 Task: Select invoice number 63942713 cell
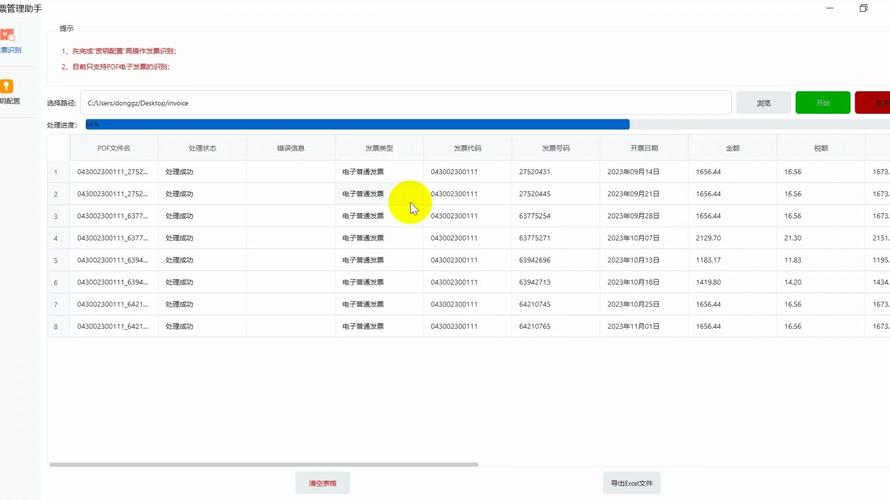point(556,282)
